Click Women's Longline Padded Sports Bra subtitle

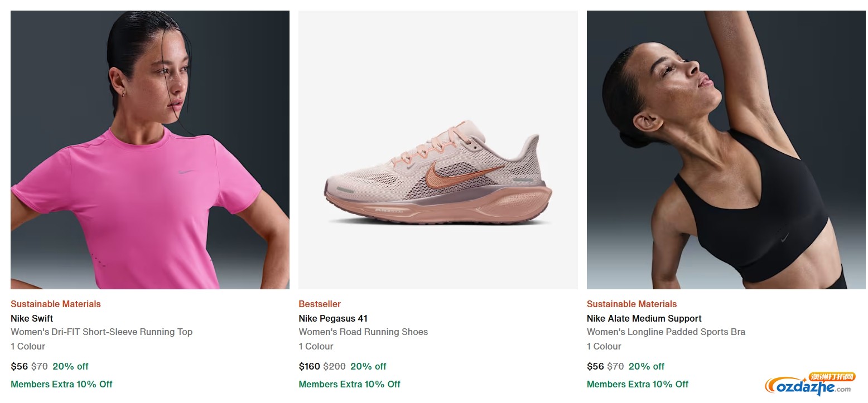pos(666,332)
